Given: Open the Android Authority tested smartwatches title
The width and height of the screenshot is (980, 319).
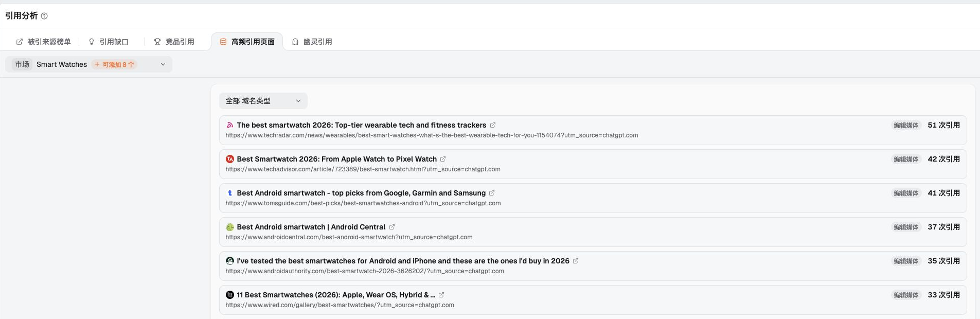Looking at the screenshot, I should click(403, 261).
